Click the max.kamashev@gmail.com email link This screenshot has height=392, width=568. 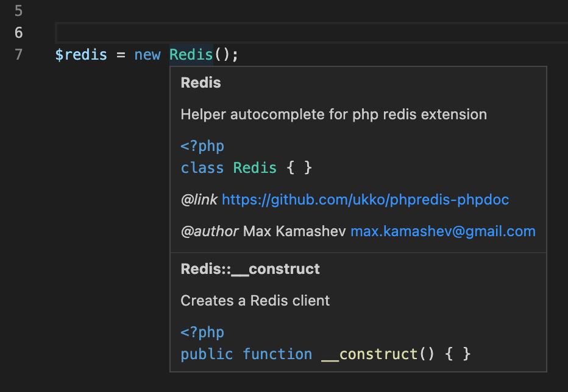tap(443, 231)
